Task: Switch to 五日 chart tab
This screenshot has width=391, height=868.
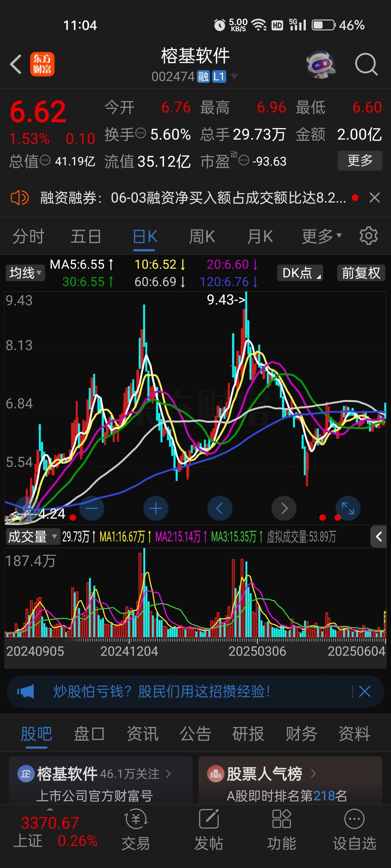Action: pyautogui.click(x=86, y=237)
